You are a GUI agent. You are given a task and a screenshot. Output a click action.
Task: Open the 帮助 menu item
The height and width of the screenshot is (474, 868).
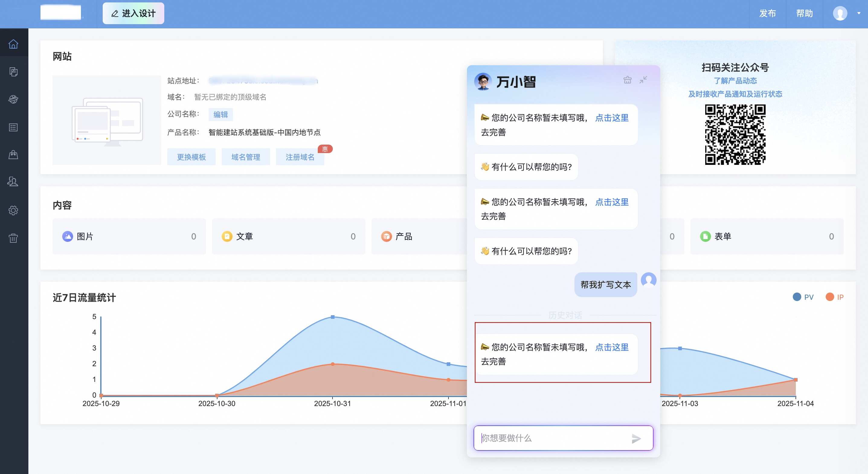[805, 14]
